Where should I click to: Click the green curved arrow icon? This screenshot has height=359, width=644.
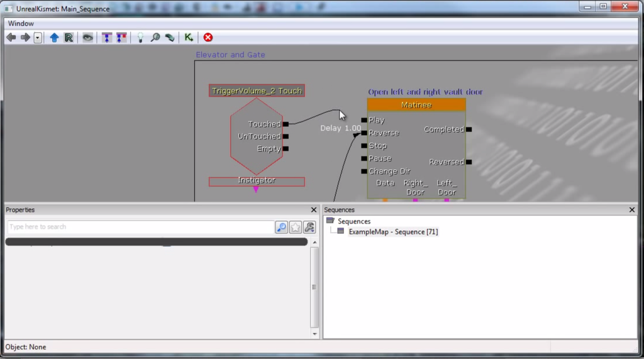[170, 38]
